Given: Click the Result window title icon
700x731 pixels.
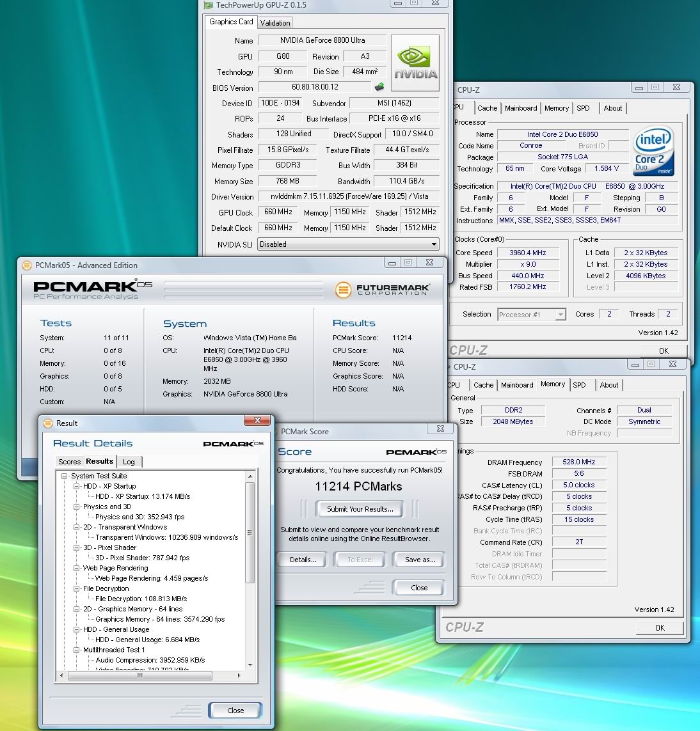Looking at the screenshot, I should coord(47,423).
